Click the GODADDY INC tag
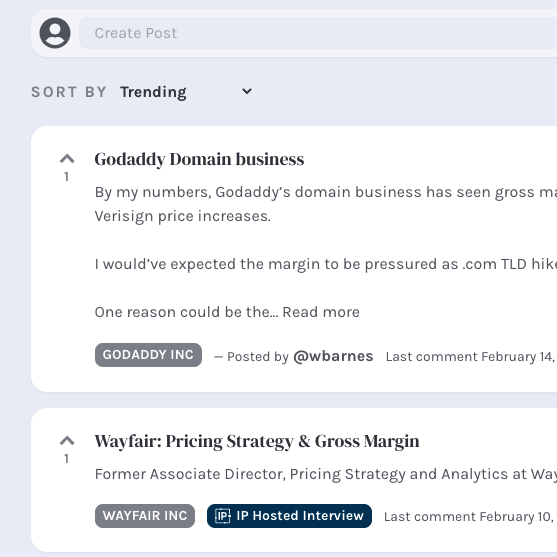557x557 pixels. 148,355
